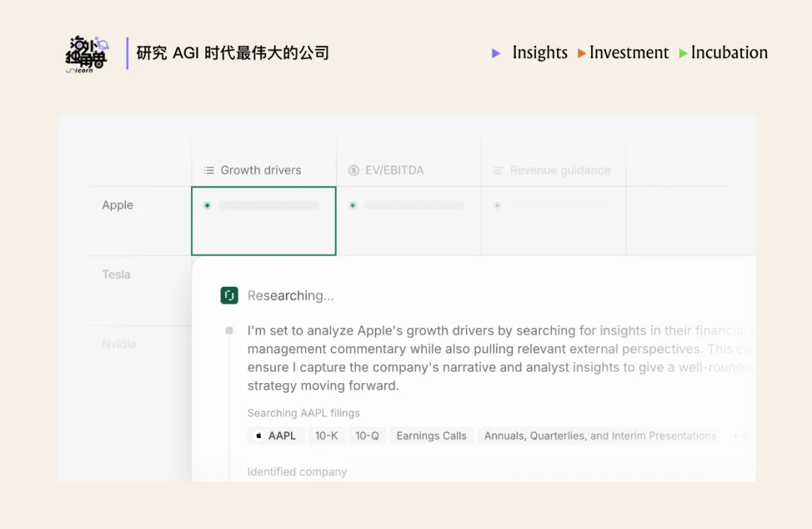Select the Investment menu item
The height and width of the screenshot is (529, 812).
tap(629, 53)
